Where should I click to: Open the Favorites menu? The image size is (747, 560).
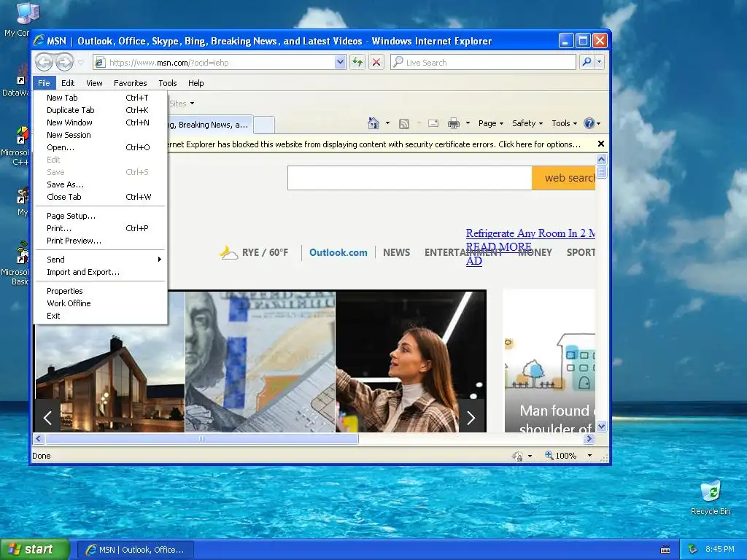coord(130,83)
